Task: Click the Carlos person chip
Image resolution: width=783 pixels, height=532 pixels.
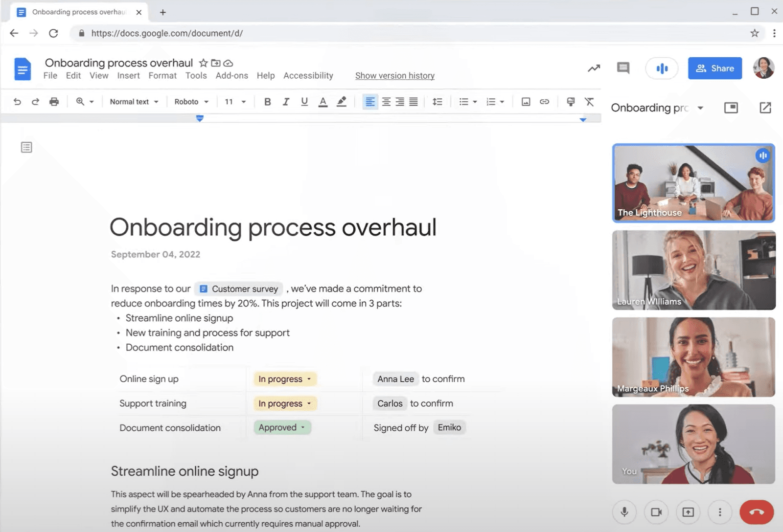Action: tap(390, 403)
